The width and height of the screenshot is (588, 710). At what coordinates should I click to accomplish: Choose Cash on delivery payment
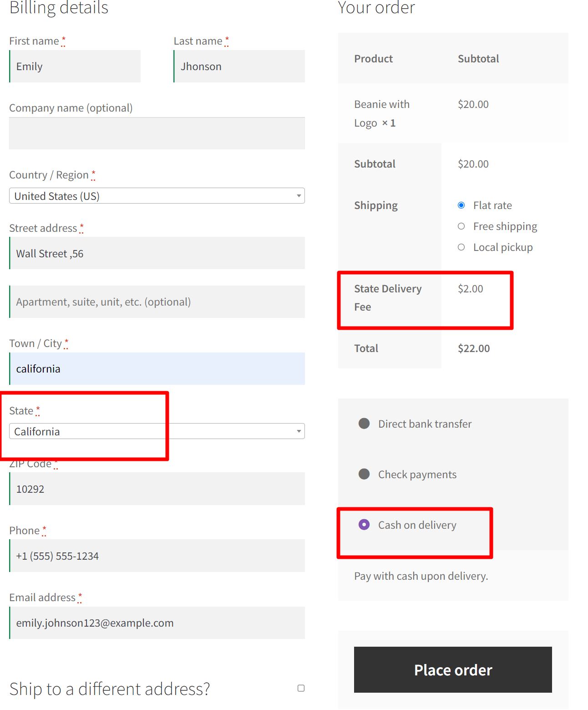[x=364, y=525]
